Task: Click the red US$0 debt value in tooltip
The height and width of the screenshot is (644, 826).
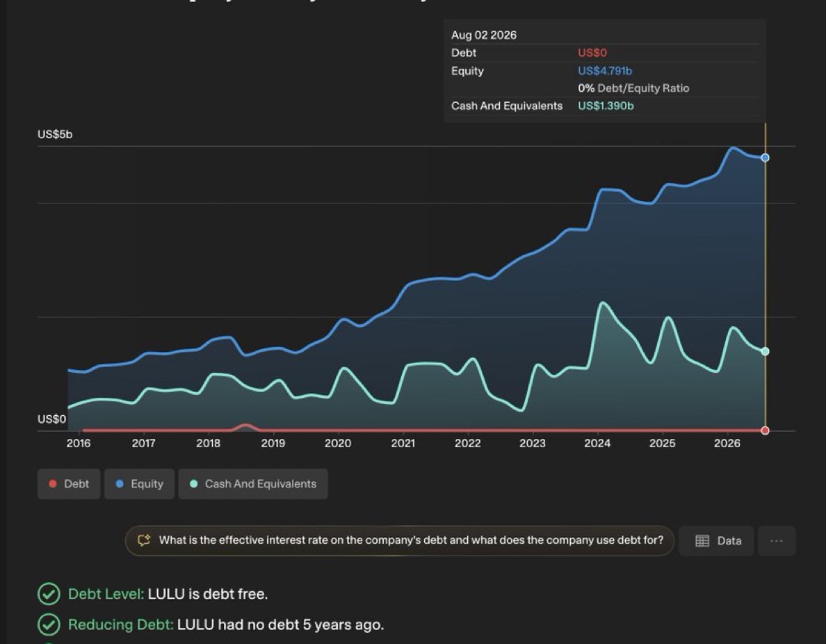Action: (x=592, y=53)
